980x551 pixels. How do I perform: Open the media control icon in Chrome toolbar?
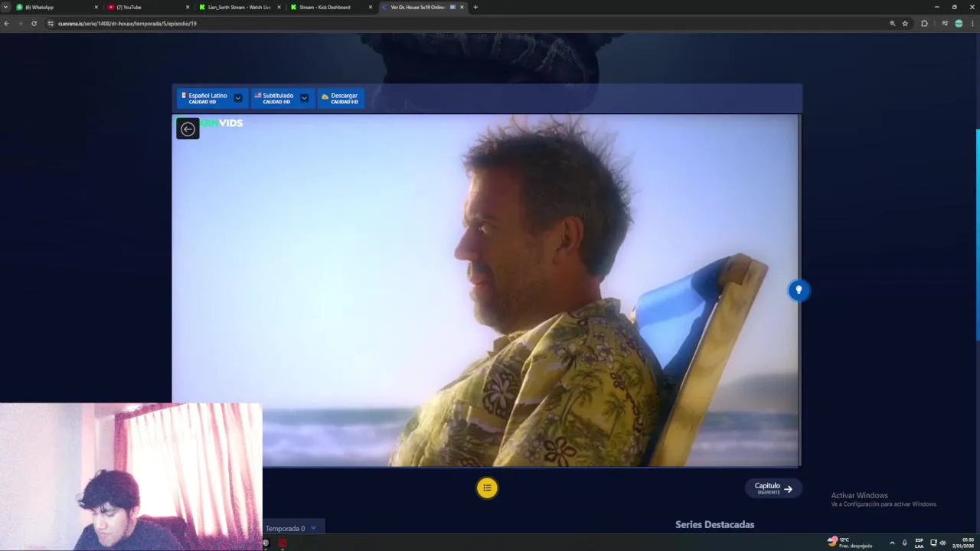tap(946, 24)
